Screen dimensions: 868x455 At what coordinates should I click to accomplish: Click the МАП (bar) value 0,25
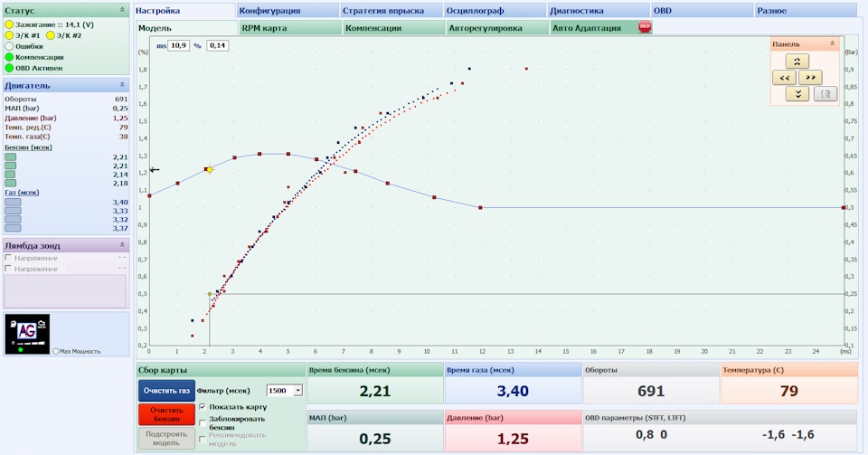[375, 439]
